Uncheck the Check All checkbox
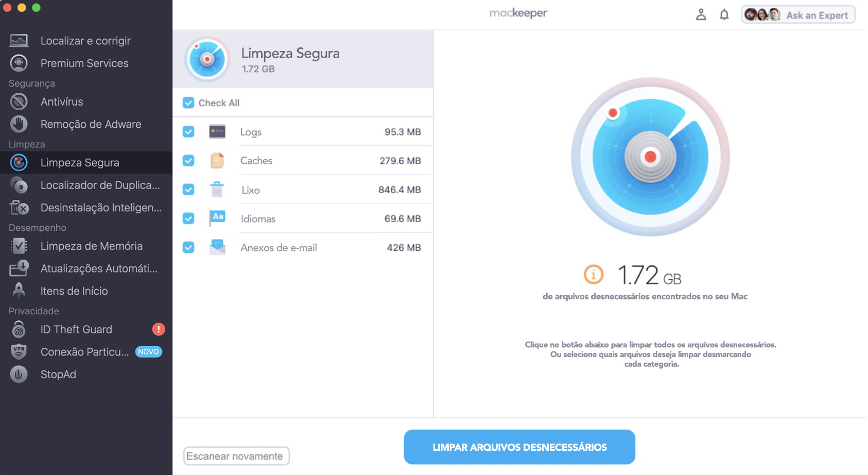Screen dimensions: 868x475 click(x=187, y=103)
